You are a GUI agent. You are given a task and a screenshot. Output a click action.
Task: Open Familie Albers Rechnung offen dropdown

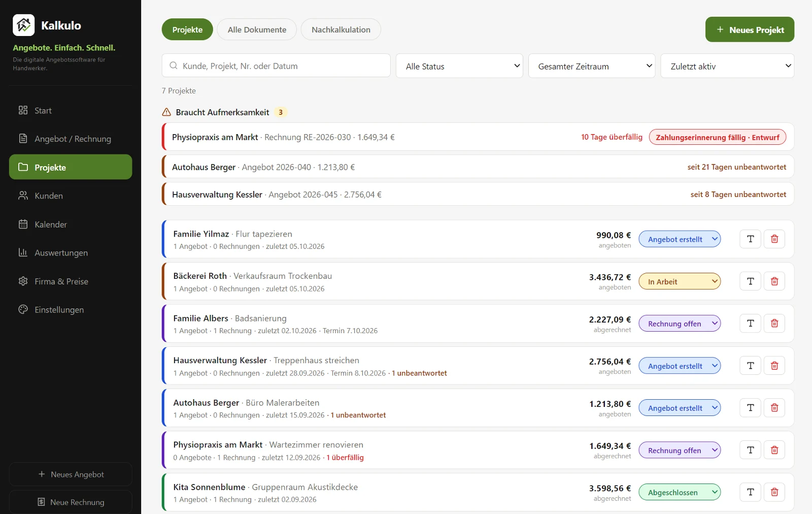click(680, 324)
